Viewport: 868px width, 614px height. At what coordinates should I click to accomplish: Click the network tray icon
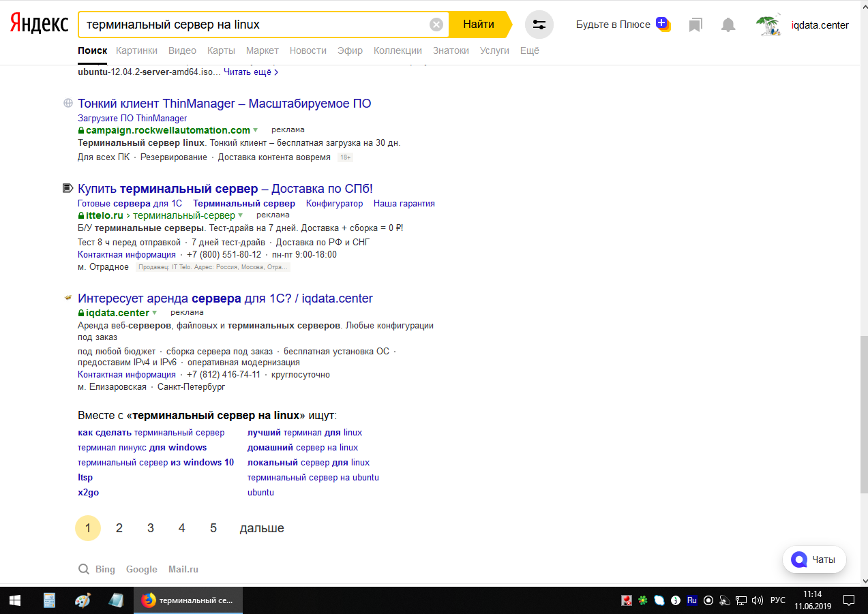[741, 600]
